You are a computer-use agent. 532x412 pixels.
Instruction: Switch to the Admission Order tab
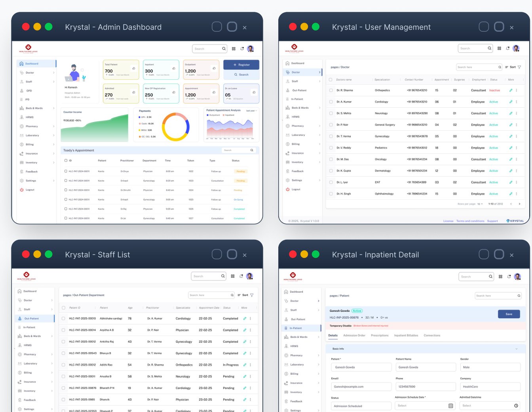pos(354,336)
